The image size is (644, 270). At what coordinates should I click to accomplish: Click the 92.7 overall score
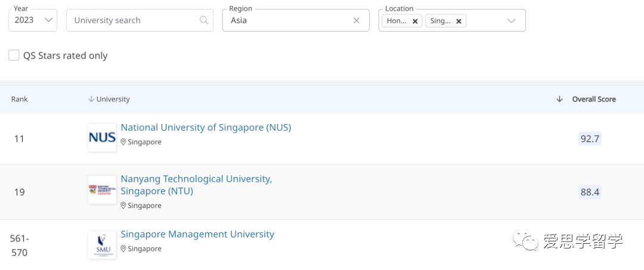(590, 139)
